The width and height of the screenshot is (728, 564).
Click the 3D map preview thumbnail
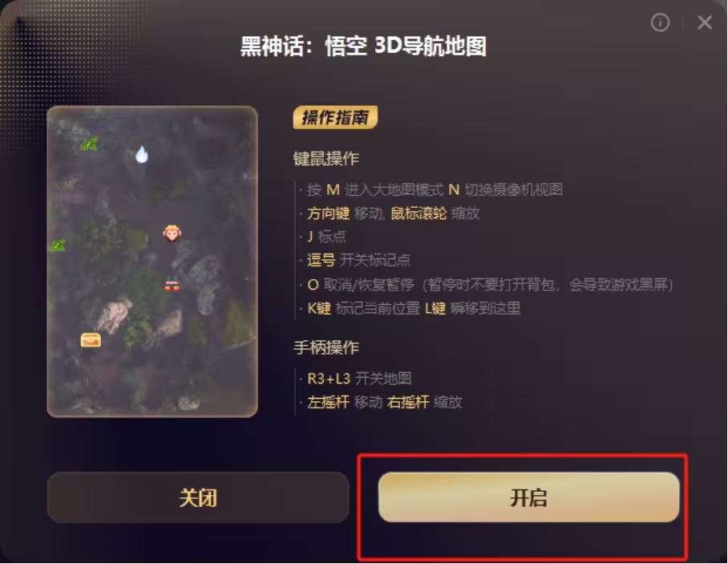tap(152, 262)
